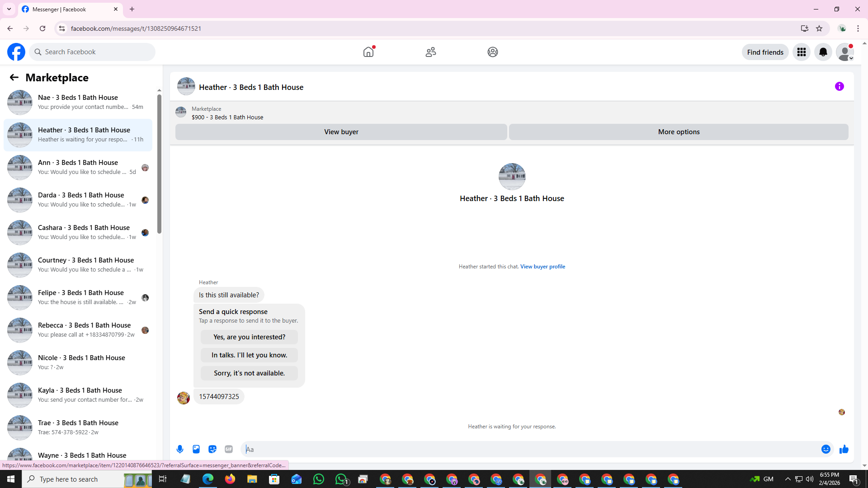
Task: Click the message text input field
Action: pos(529,449)
